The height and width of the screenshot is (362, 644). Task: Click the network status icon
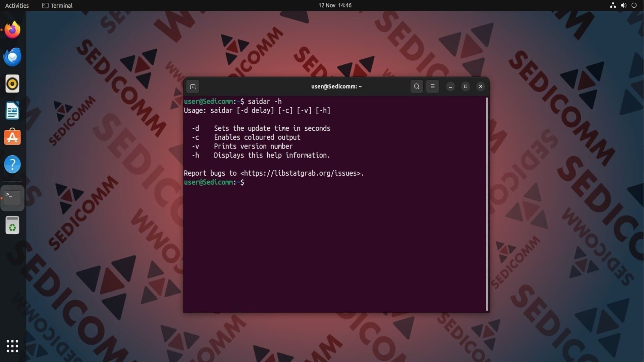click(x=613, y=5)
